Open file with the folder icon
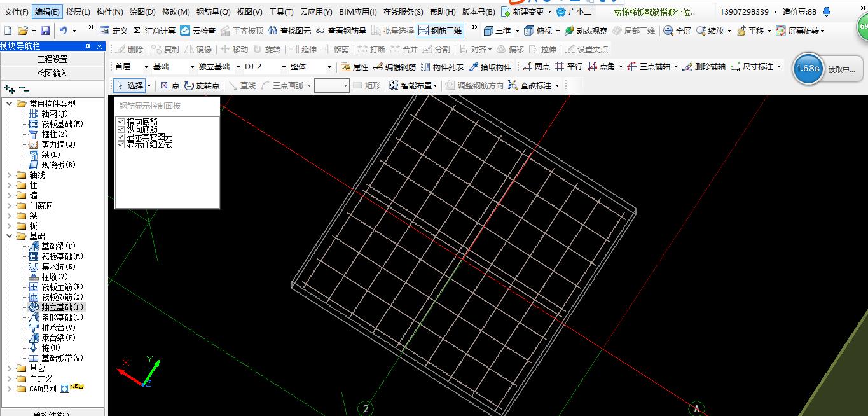 (x=23, y=31)
